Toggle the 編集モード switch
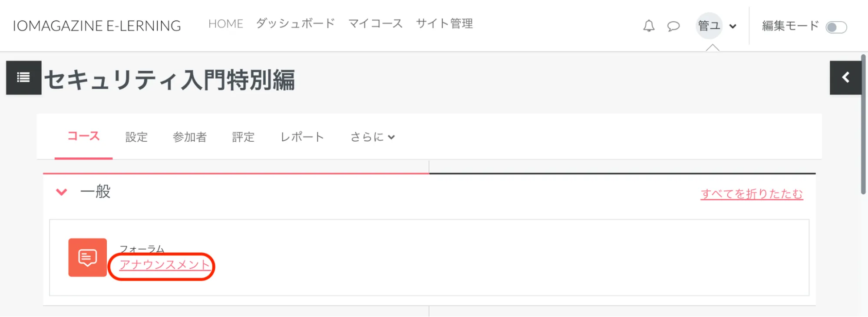This screenshot has width=868, height=317. click(836, 27)
